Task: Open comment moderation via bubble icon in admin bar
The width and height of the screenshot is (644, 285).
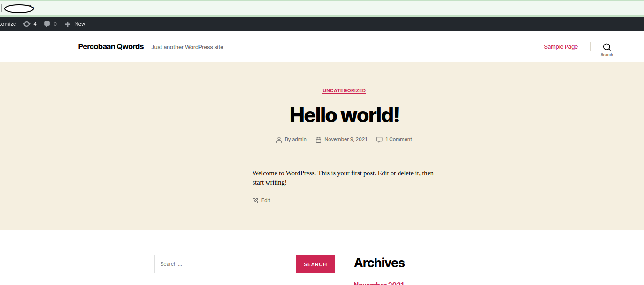Action: pyautogui.click(x=46, y=23)
